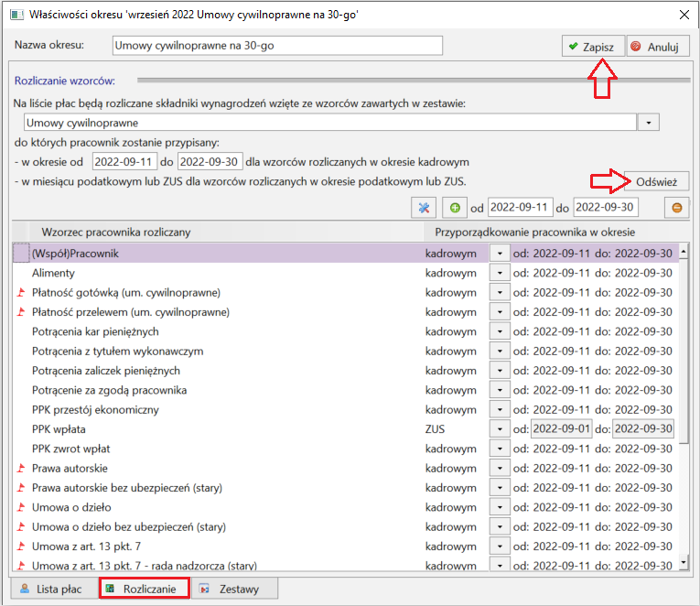This screenshot has width=700, height=606.
Task: Click the row selector box of (Współ)Pracownik
Action: tap(21, 254)
